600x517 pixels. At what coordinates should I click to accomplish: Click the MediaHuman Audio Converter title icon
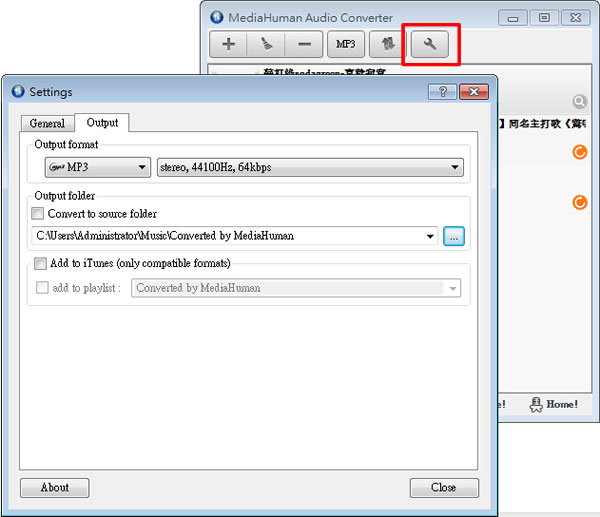coord(217,17)
